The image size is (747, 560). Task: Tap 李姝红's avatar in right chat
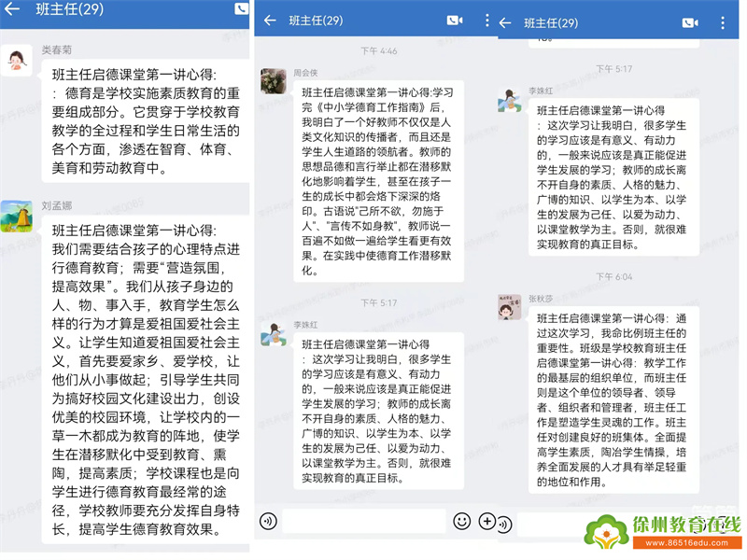[x=509, y=99]
